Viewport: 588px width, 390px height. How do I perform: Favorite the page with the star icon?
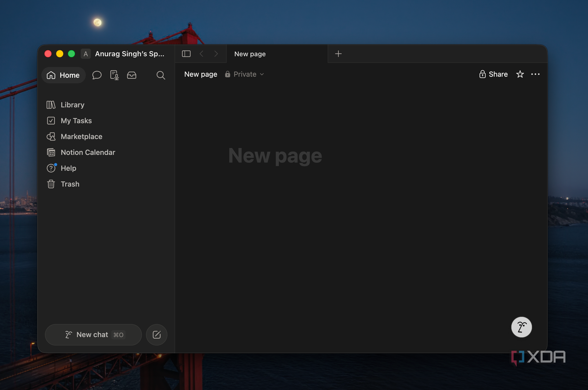pos(520,74)
